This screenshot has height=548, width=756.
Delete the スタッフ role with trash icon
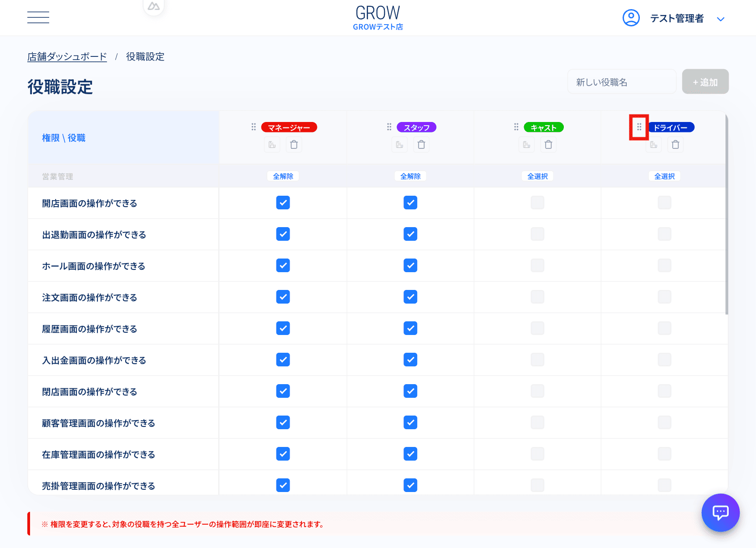pyautogui.click(x=422, y=145)
